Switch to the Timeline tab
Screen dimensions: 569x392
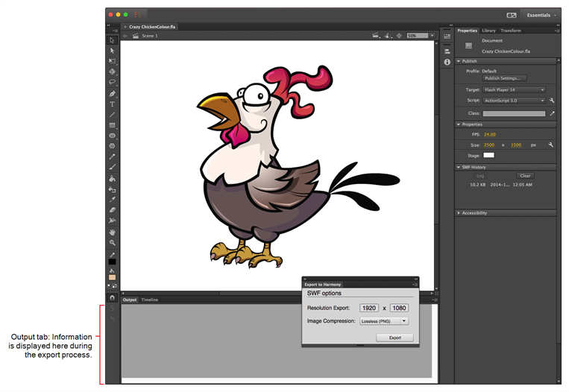(150, 300)
